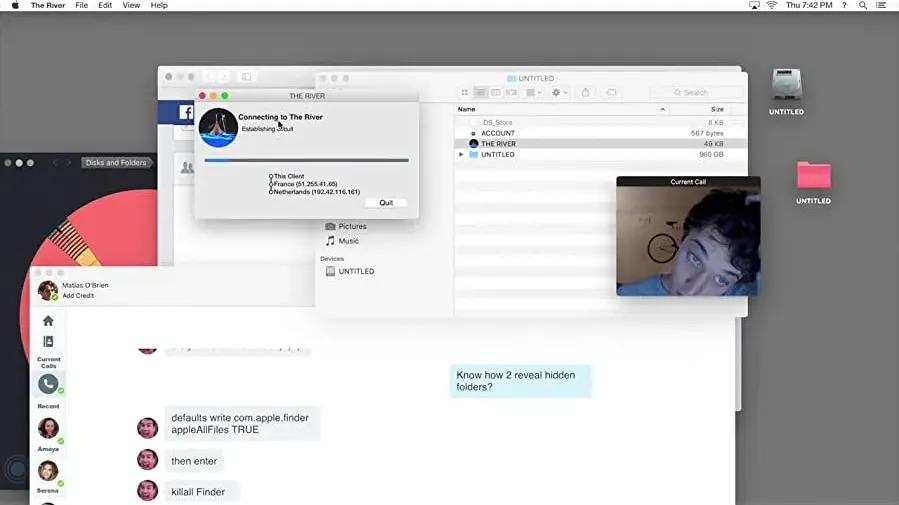Click the 'killall Finder' message
The height and width of the screenshot is (505, 899).
tap(201, 492)
